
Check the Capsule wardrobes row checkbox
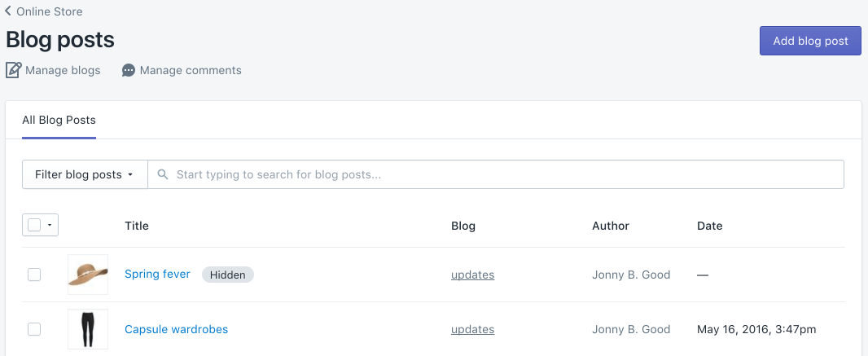34,329
